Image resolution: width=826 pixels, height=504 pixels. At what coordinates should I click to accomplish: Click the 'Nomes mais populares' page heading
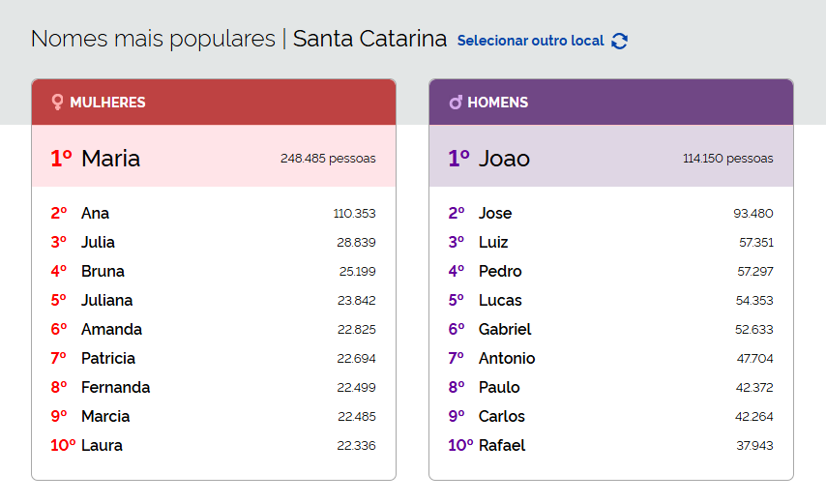click(153, 39)
